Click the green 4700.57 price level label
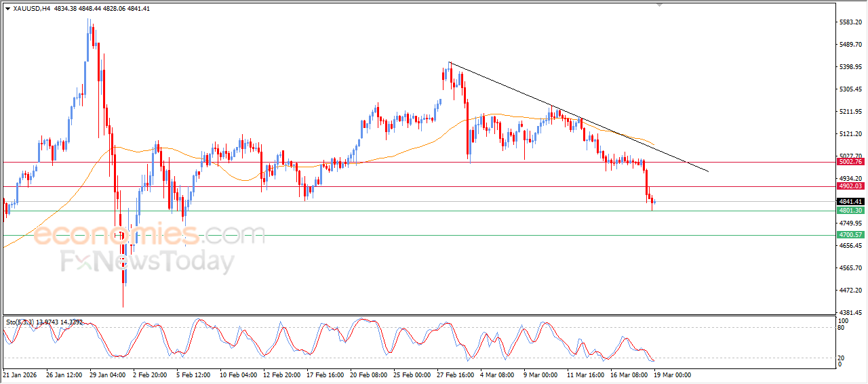Viewport: 868px width, 384px height. click(x=850, y=235)
